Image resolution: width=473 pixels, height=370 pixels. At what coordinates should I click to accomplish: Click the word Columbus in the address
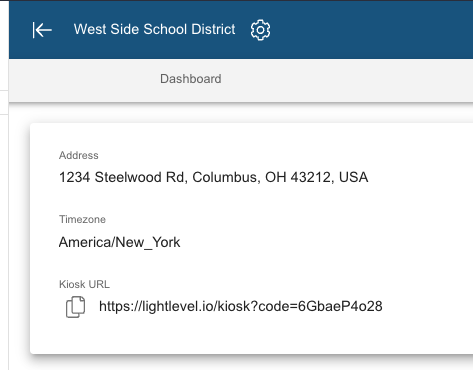[x=226, y=177]
